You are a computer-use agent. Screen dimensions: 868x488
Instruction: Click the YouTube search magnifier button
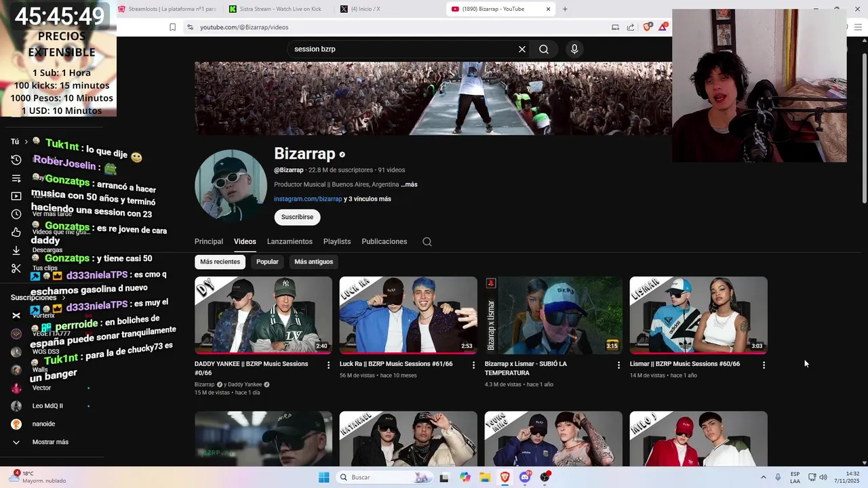(544, 49)
